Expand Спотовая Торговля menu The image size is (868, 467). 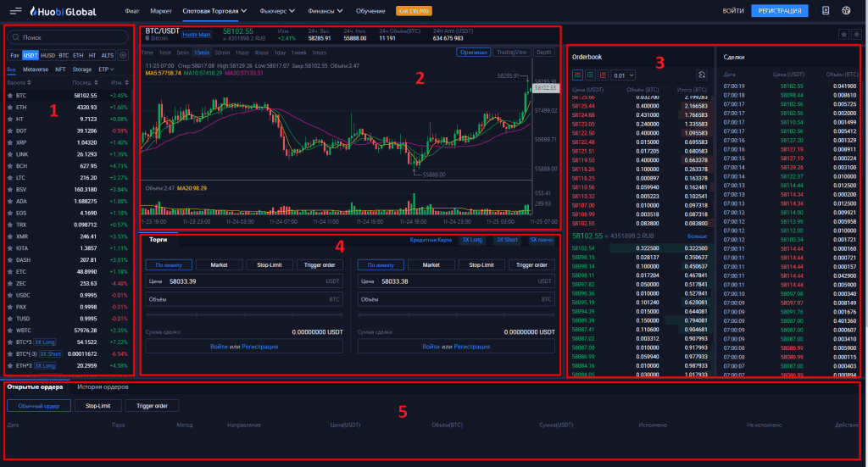pyautogui.click(x=214, y=11)
